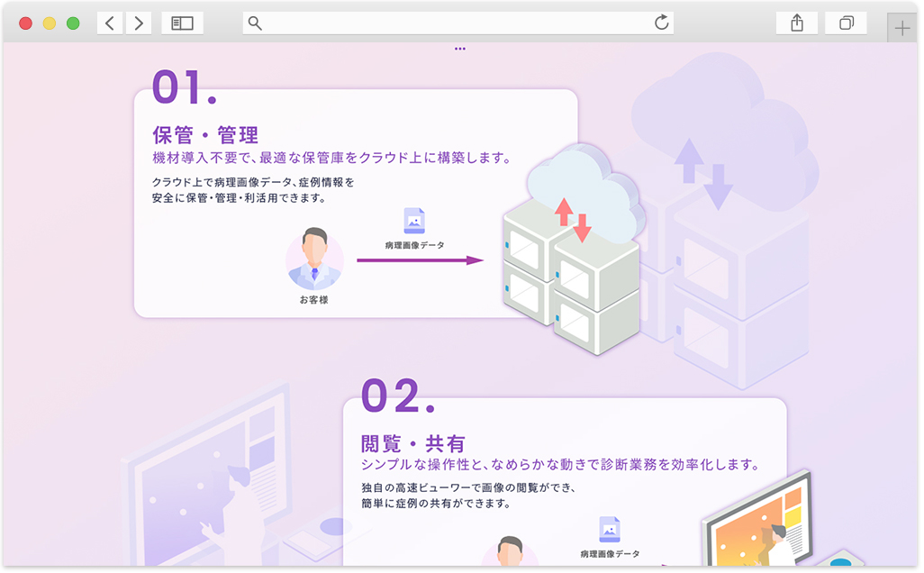Click the Back navigation arrow
Image resolution: width=924 pixels, height=573 pixels.
point(110,22)
